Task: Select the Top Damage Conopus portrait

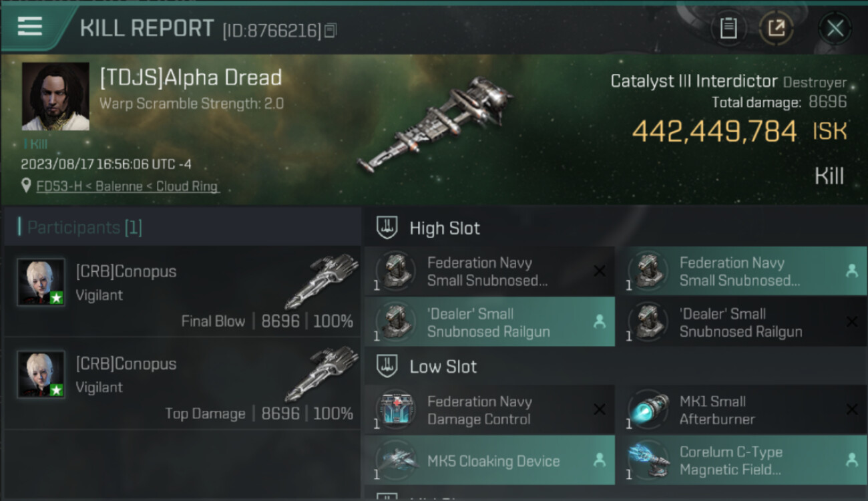Action: (x=41, y=374)
